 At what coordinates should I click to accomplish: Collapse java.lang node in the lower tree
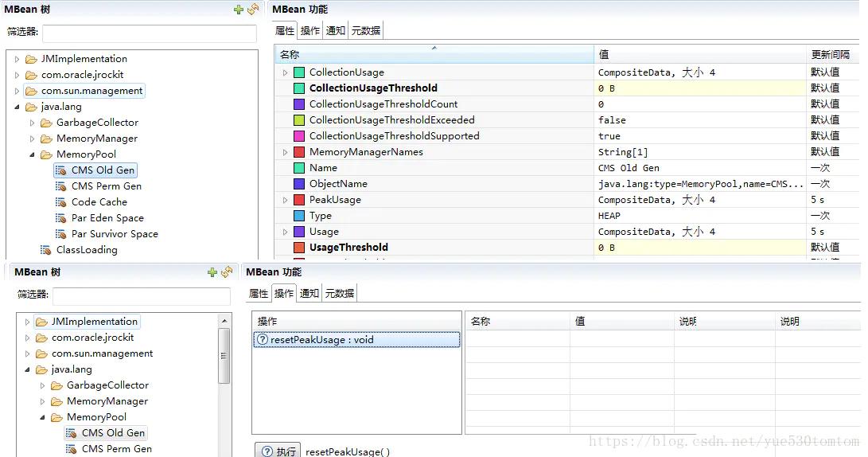(x=28, y=369)
